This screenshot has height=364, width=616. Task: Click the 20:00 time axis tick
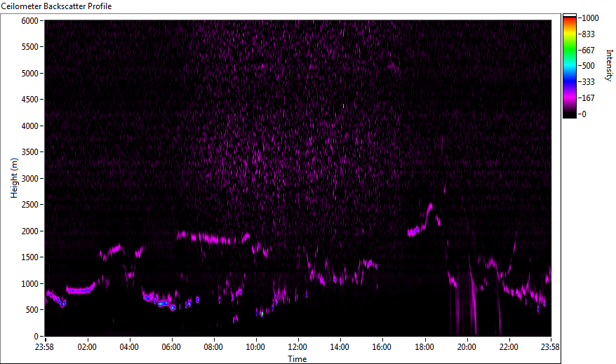[x=467, y=347]
